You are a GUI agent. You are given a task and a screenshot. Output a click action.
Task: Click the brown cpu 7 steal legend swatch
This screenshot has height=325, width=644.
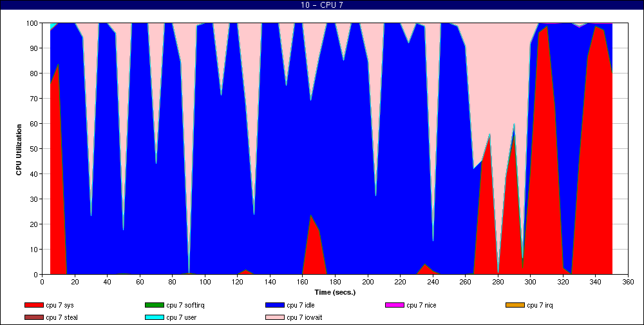pyautogui.click(x=33, y=318)
